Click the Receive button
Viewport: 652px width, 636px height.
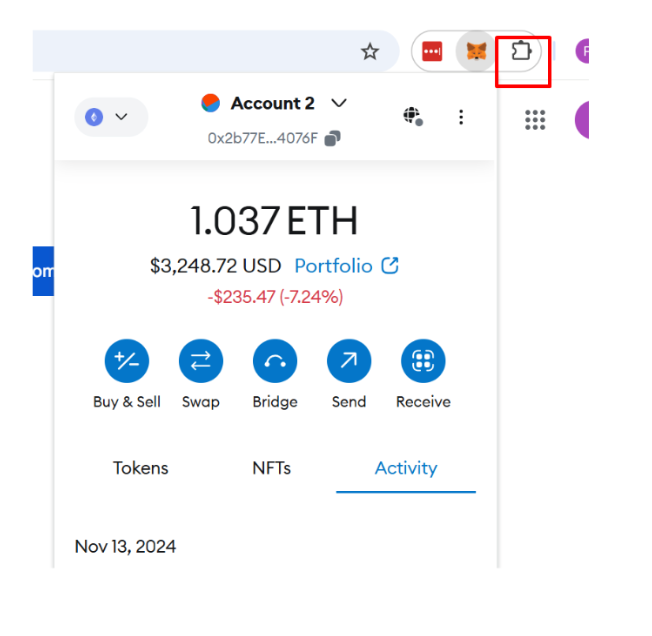(423, 362)
